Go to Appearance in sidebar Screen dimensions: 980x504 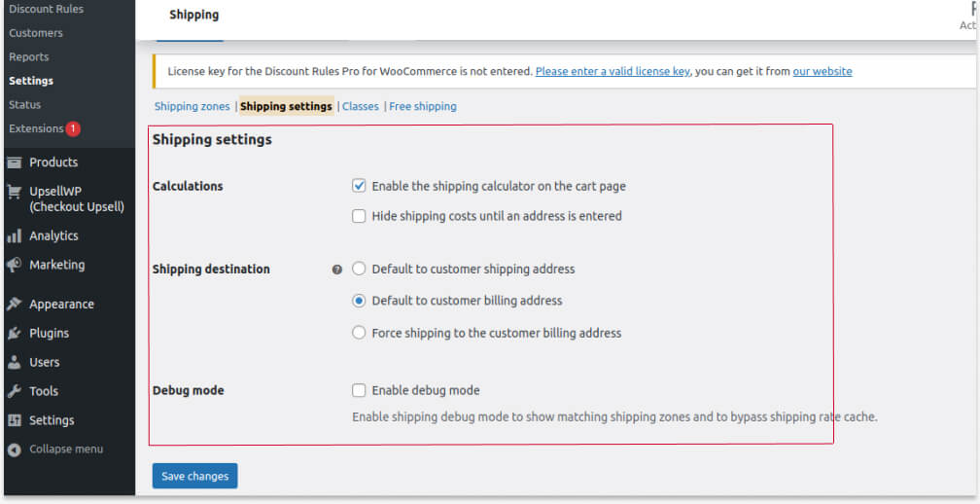pos(62,305)
